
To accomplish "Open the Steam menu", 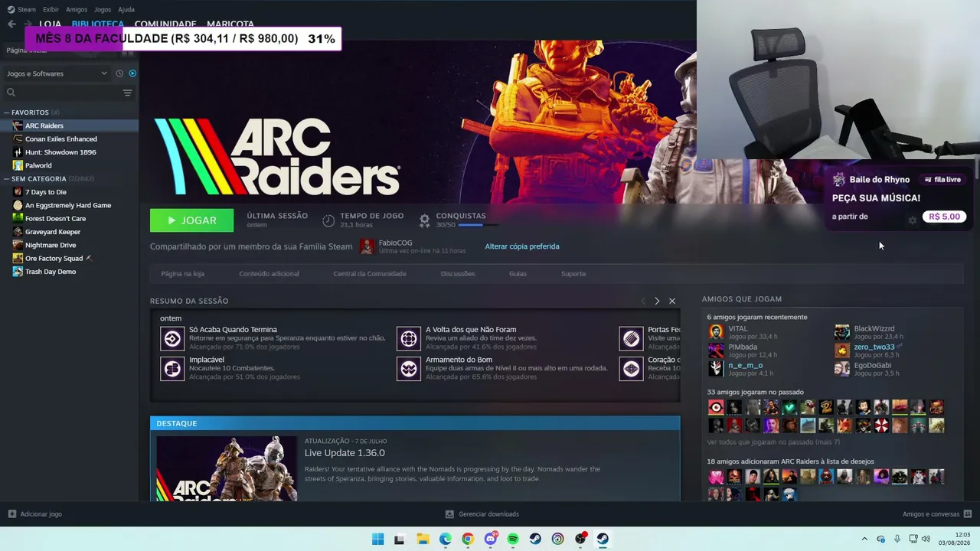I will tap(27, 10).
